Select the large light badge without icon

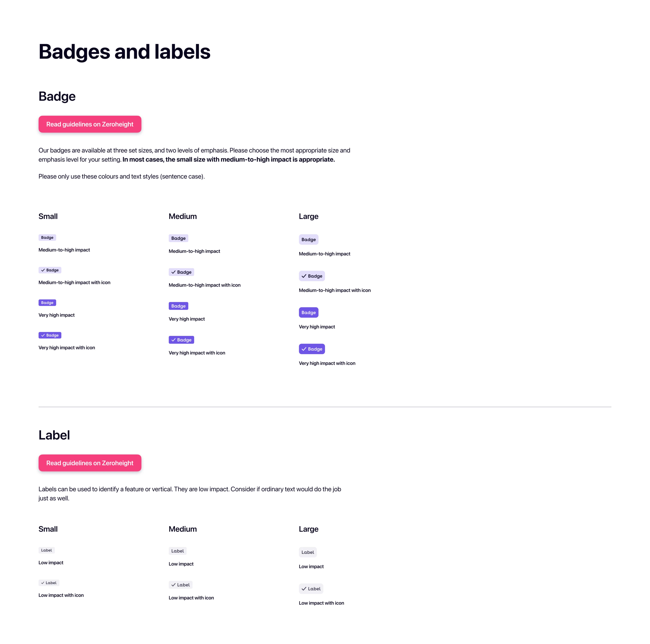coord(309,240)
